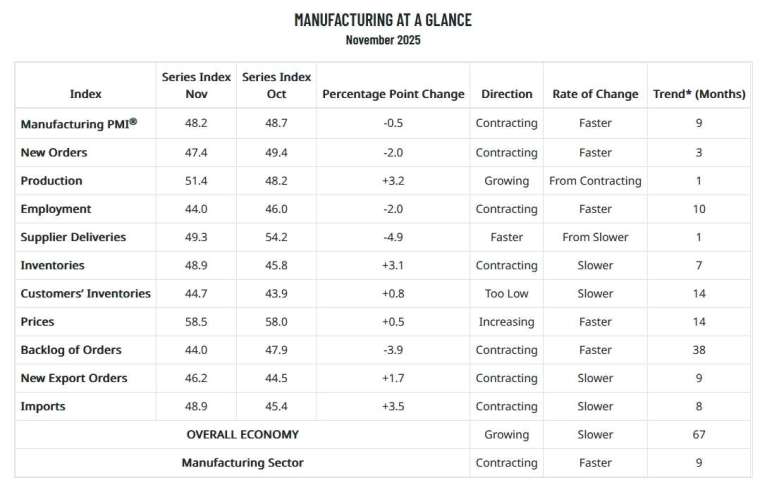Screen dimensions: 760x485
Task: Select the 'Too Low' direction cell
Action: [506, 293]
